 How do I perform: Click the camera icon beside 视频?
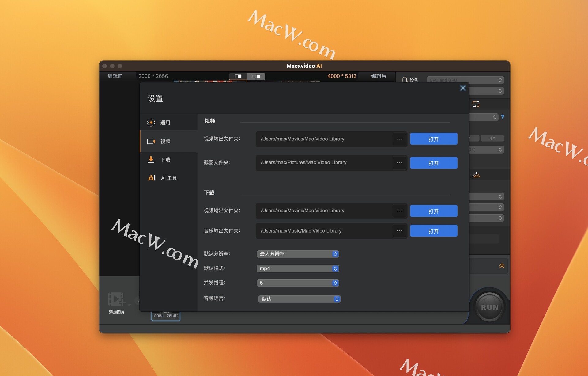click(151, 141)
